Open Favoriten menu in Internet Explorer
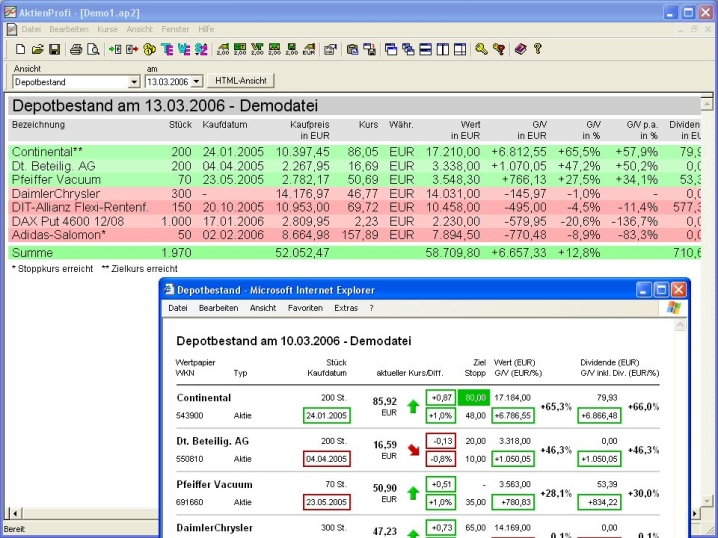 pyautogui.click(x=305, y=308)
